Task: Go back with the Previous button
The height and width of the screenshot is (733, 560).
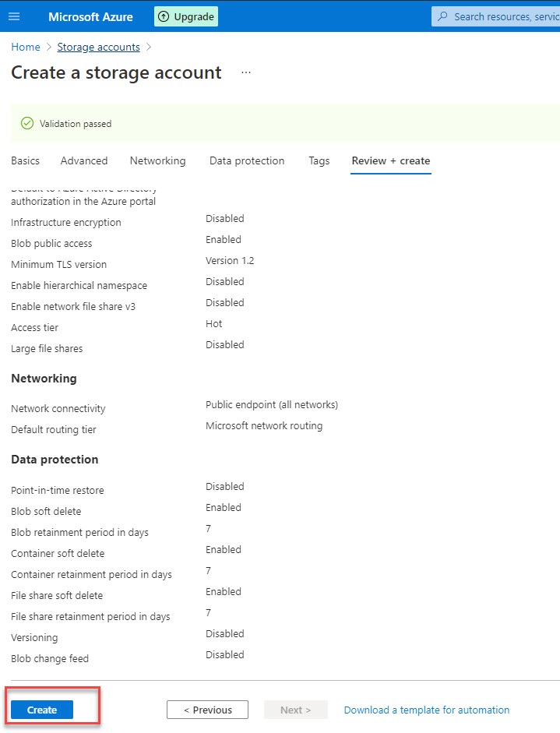Action: 207,710
